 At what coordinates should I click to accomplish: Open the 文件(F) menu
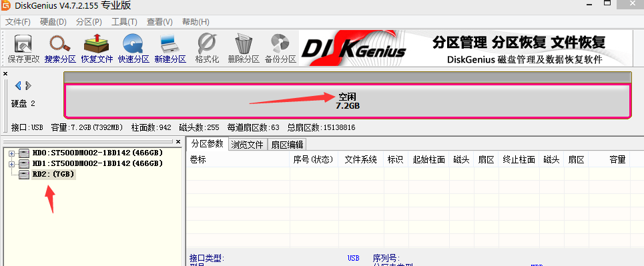(x=18, y=22)
